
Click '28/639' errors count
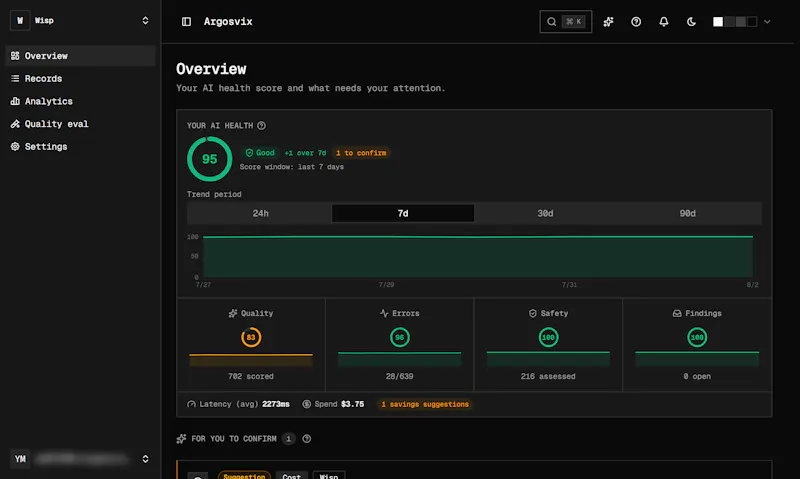(x=399, y=376)
